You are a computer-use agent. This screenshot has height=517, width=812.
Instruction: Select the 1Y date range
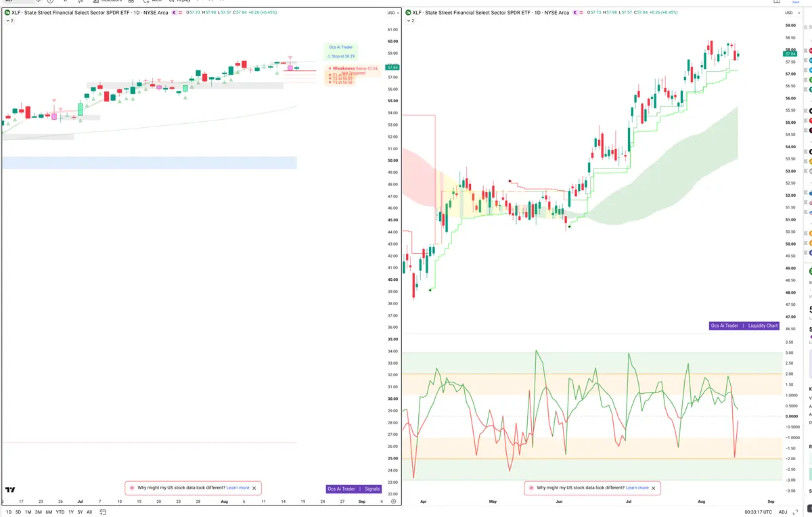[71, 512]
